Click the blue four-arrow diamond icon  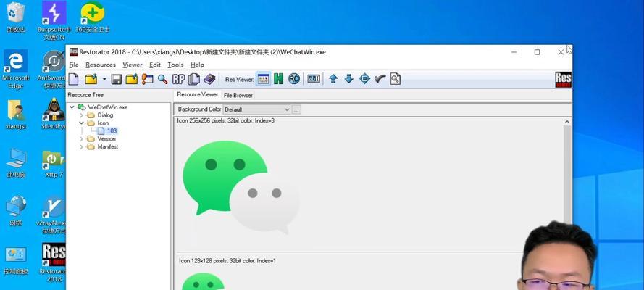364,79
